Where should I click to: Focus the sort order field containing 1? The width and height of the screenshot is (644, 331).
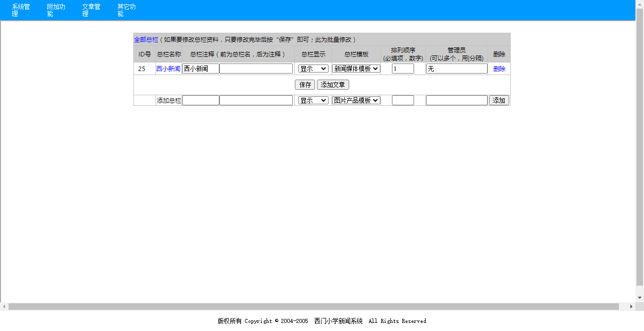(403, 69)
